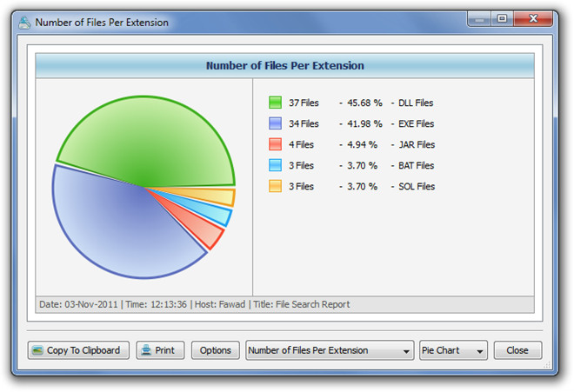The height and width of the screenshot is (392, 574).
Task: Click the 'SOL Files' label
Action: click(x=417, y=186)
